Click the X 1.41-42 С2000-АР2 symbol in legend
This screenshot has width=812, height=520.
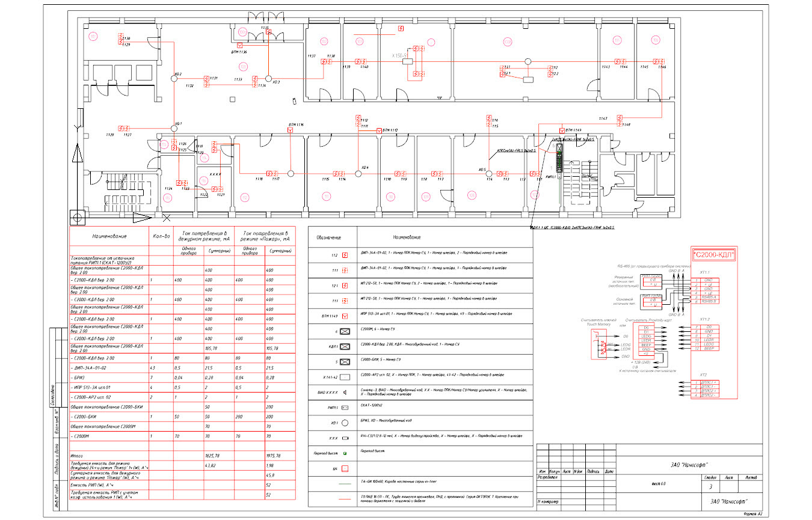click(345, 378)
